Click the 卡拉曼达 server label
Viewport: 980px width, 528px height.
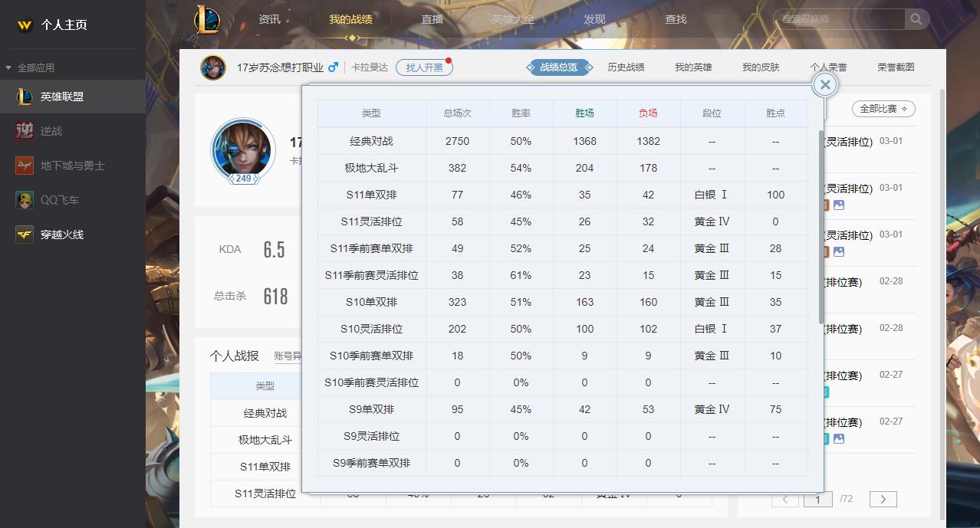[x=370, y=67]
